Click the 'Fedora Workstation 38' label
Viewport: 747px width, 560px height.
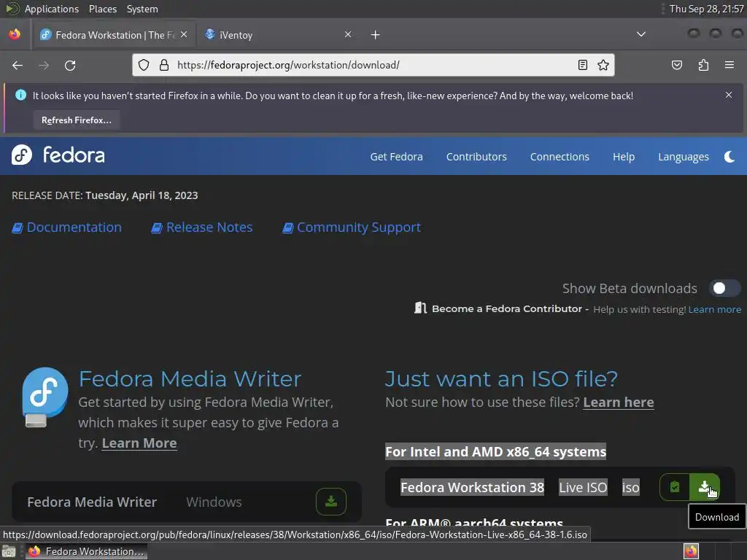(x=472, y=487)
